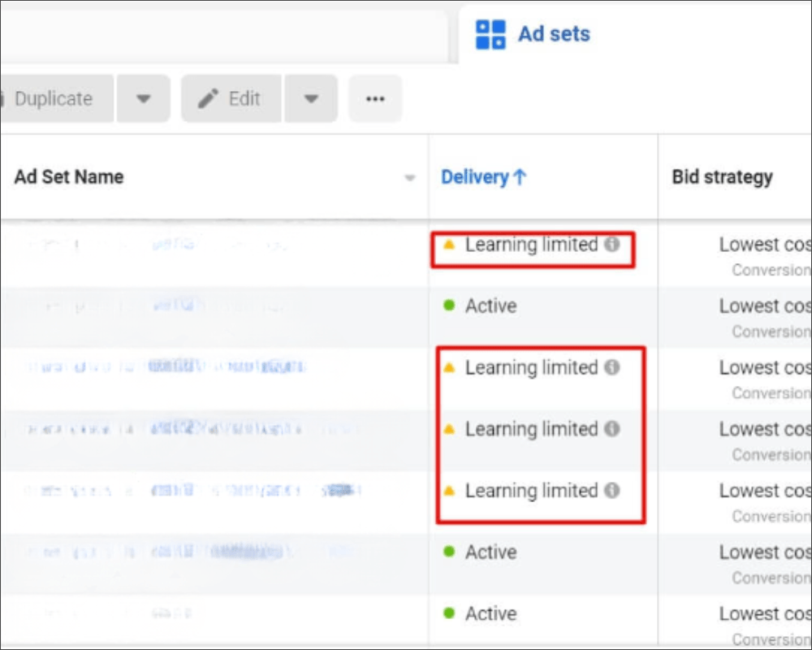The height and width of the screenshot is (650, 812).
Task: Click first Learning limited status text
Action: coord(531,245)
